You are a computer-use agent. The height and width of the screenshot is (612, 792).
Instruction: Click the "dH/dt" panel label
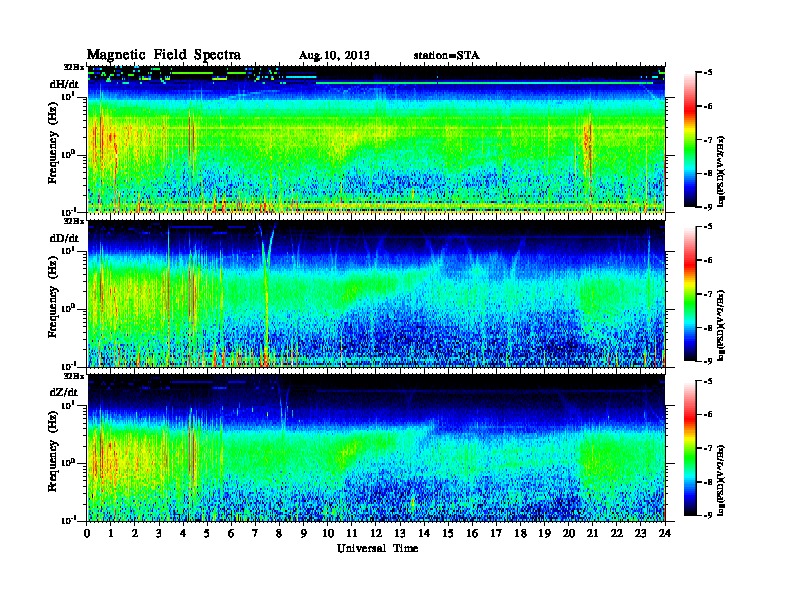(x=64, y=84)
